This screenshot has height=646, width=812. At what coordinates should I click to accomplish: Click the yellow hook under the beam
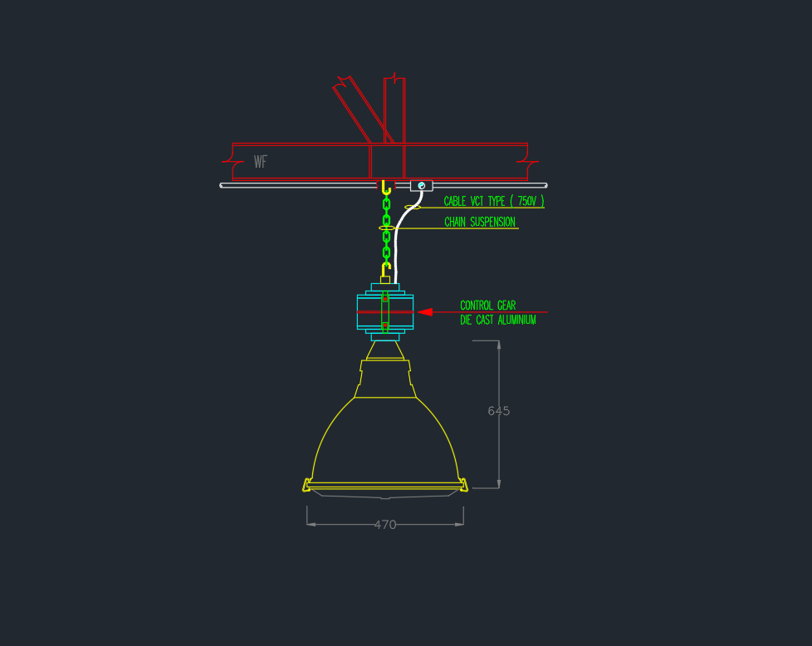[x=386, y=188]
